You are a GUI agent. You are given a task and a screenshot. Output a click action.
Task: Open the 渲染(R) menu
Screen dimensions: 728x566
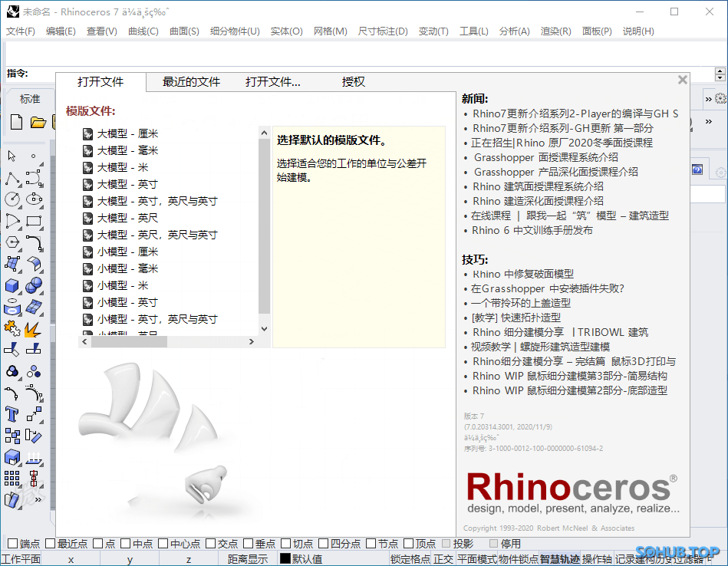pos(555,31)
